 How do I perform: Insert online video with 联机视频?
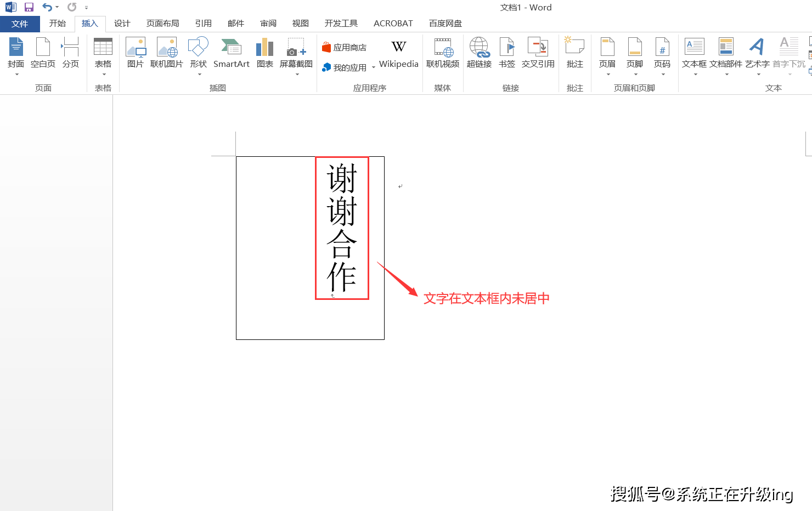click(x=443, y=53)
